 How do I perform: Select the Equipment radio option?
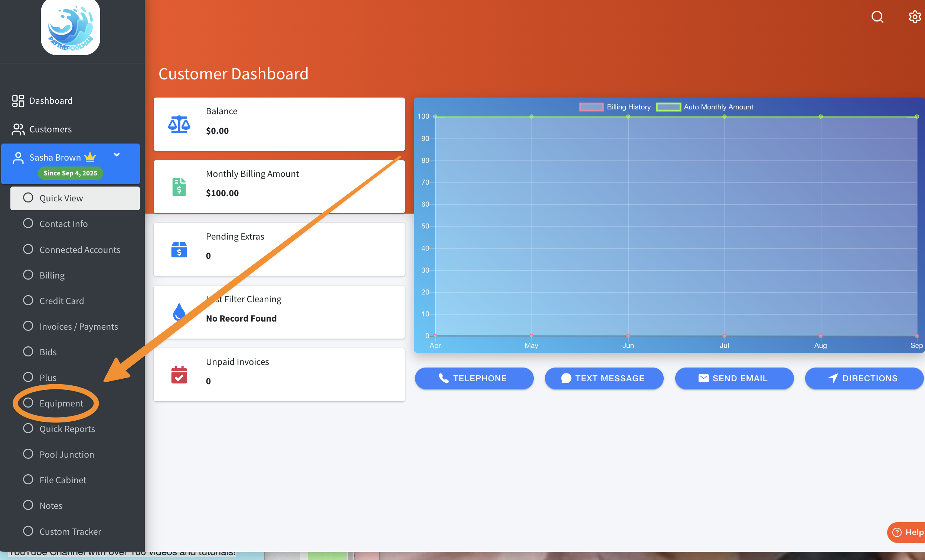tap(28, 403)
